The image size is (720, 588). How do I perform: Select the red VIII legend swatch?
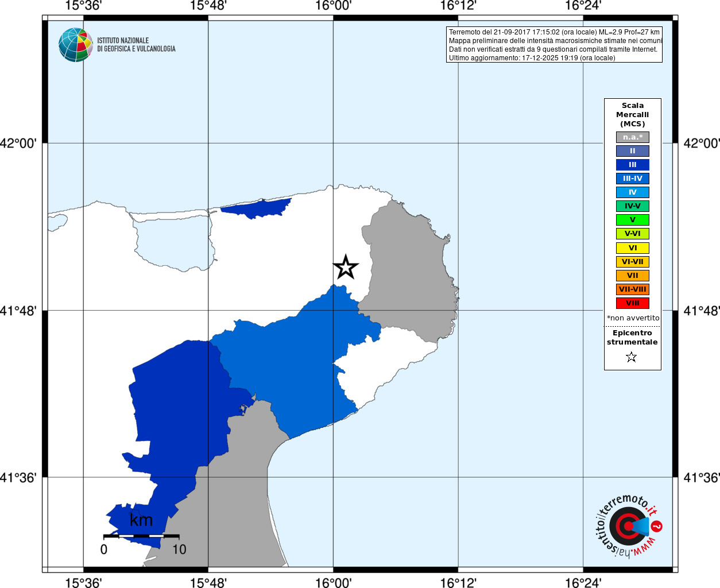[633, 303]
